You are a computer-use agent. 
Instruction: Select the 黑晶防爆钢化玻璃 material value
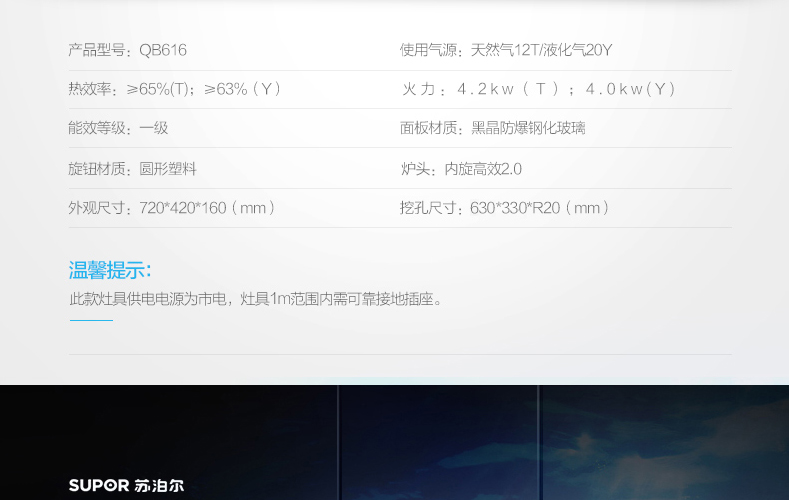click(x=528, y=128)
